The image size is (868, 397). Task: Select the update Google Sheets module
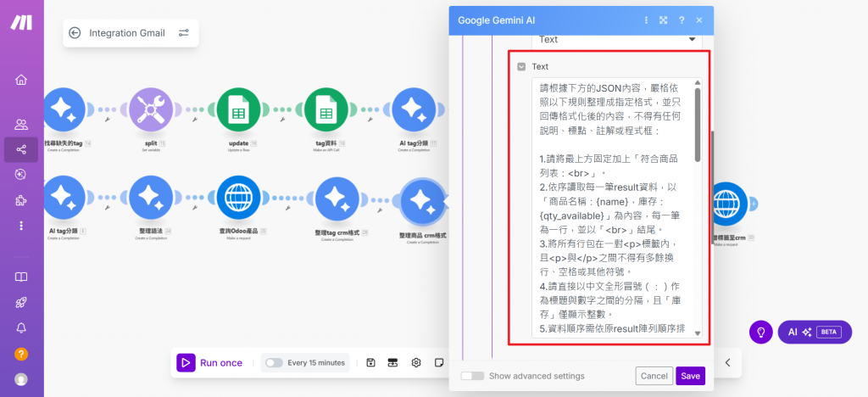238,109
